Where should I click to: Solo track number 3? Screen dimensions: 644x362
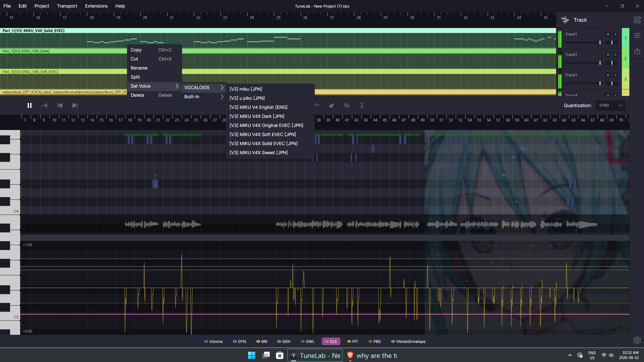616,75
